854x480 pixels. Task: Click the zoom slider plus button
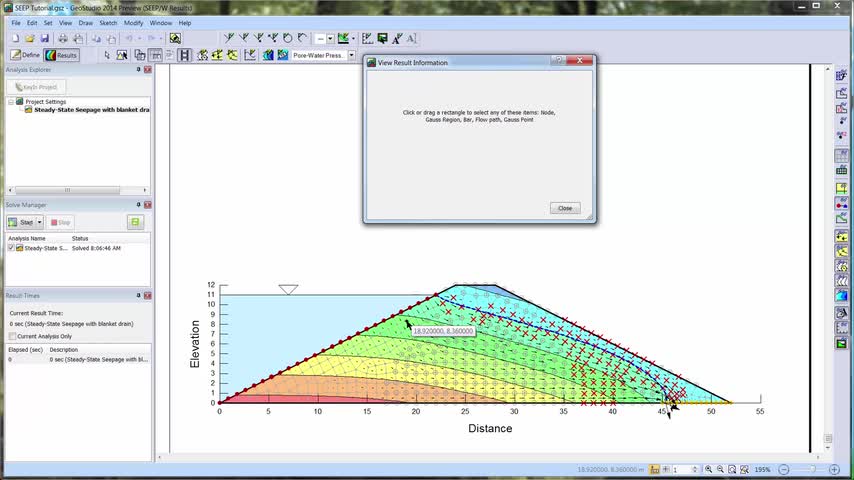(834, 469)
